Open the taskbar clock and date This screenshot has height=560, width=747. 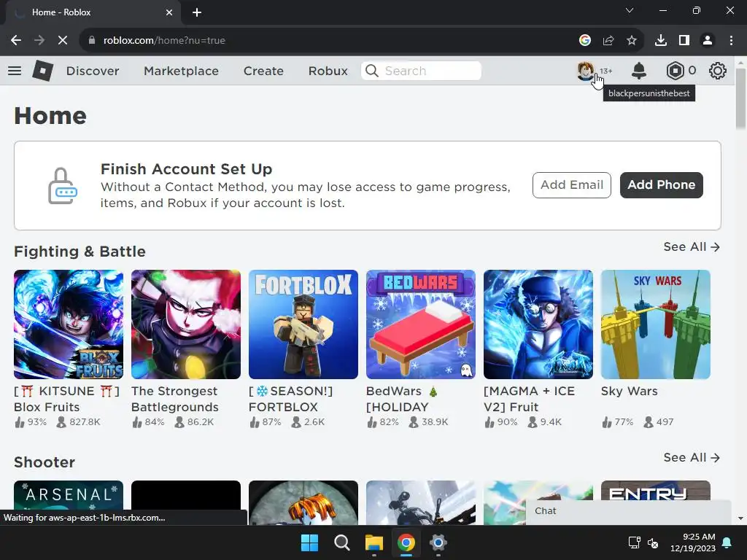(x=693, y=542)
